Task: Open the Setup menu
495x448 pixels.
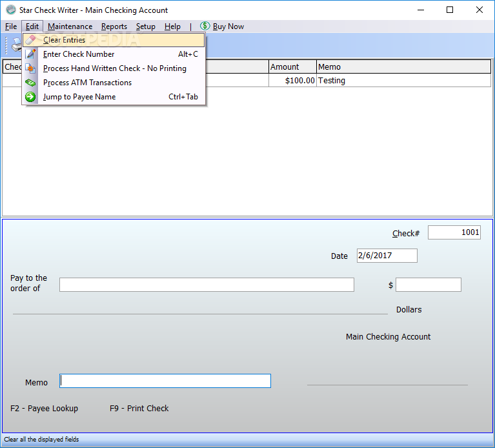Action: [146, 26]
